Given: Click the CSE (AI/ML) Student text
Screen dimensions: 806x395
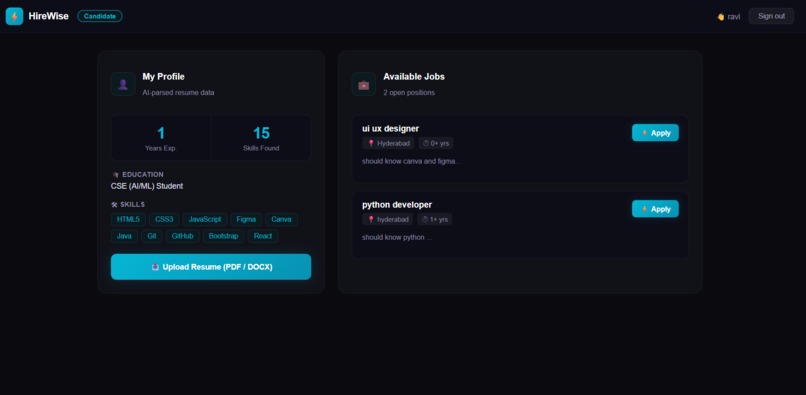Looking at the screenshot, I should [147, 186].
